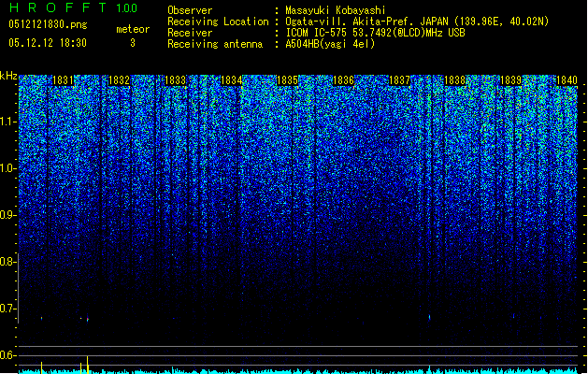This screenshot has height=374, width=588.
Task: Click the 1834 time marker
Action: (x=231, y=80)
